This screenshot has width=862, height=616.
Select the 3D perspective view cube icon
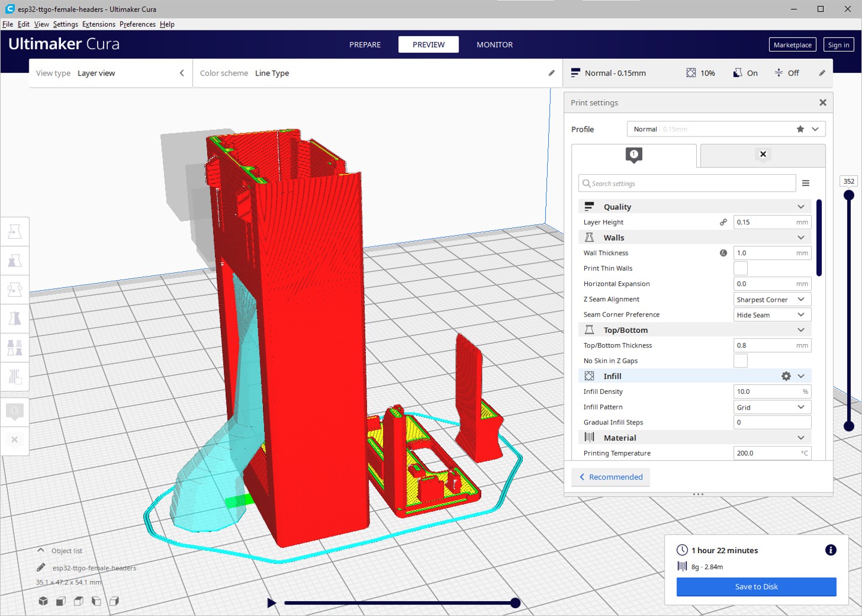(43, 601)
